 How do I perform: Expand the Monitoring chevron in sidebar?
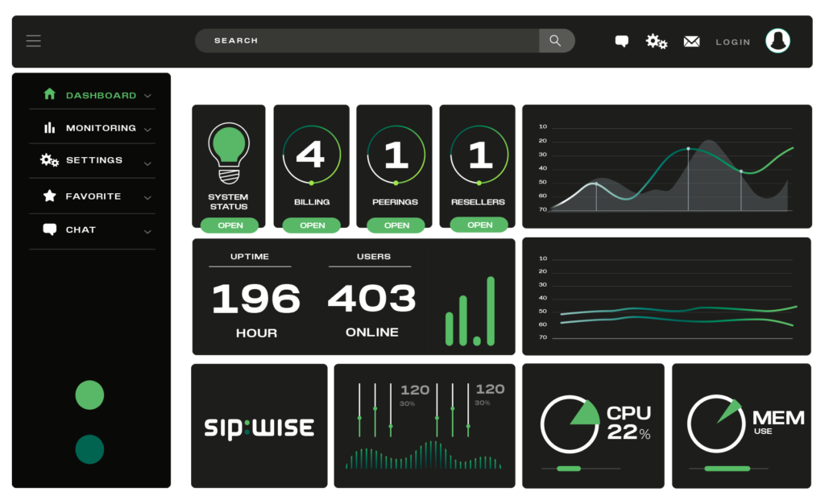click(147, 129)
